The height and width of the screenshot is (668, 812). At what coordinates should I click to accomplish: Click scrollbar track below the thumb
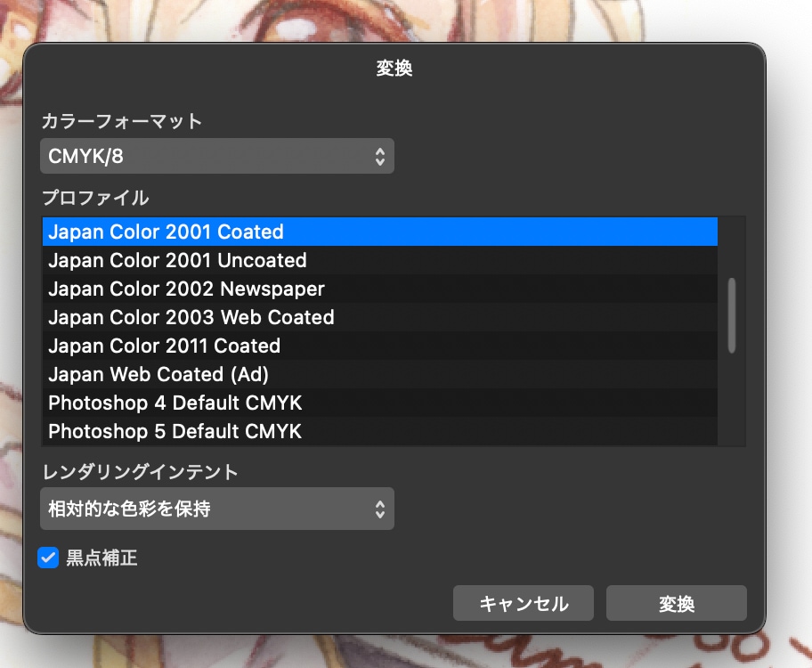732,401
